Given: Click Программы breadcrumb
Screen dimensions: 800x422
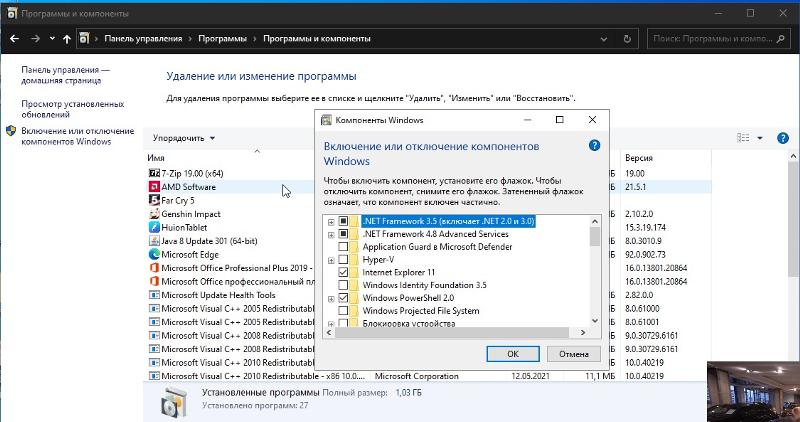Looking at the screenshot, I should (x=222, y=39).
